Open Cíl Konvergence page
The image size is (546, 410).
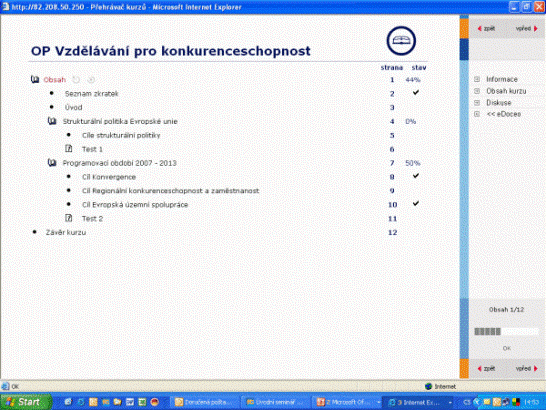pos(109,177)
